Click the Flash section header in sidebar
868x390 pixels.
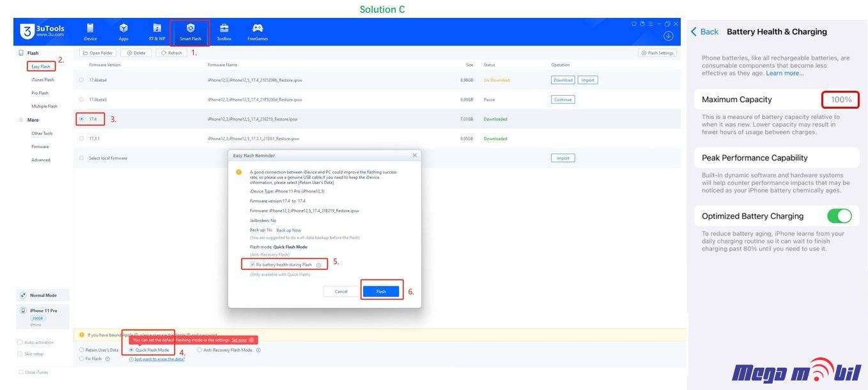[33, 53]
